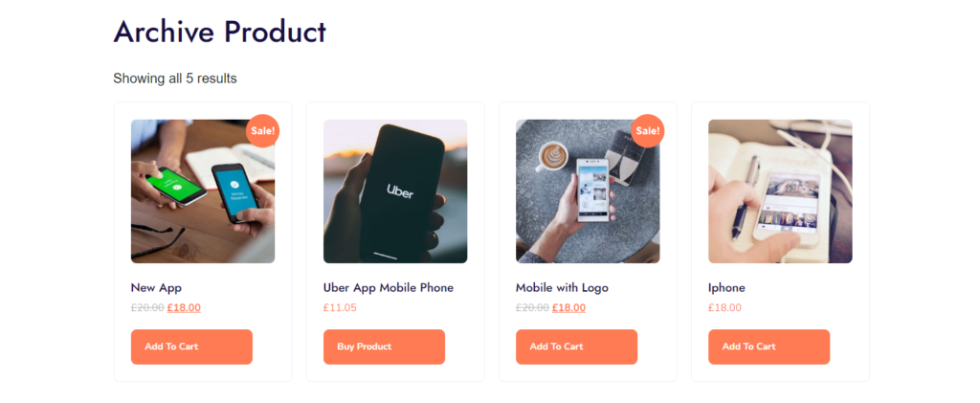Open the Mobile with Logo title link
The width and height of the screenshot is (980, 403).
[562, 287]
